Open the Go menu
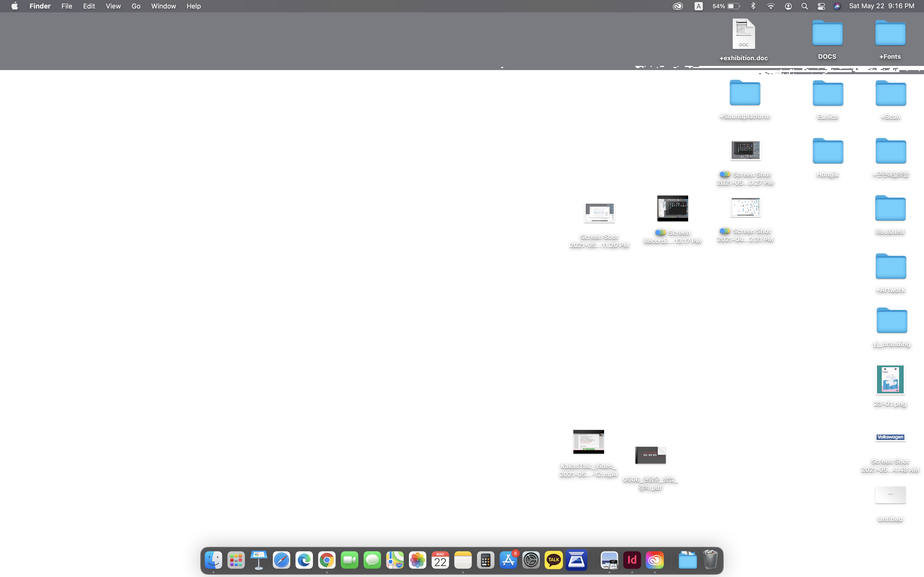Screen dimensions: 924x577 pos(136,6)
